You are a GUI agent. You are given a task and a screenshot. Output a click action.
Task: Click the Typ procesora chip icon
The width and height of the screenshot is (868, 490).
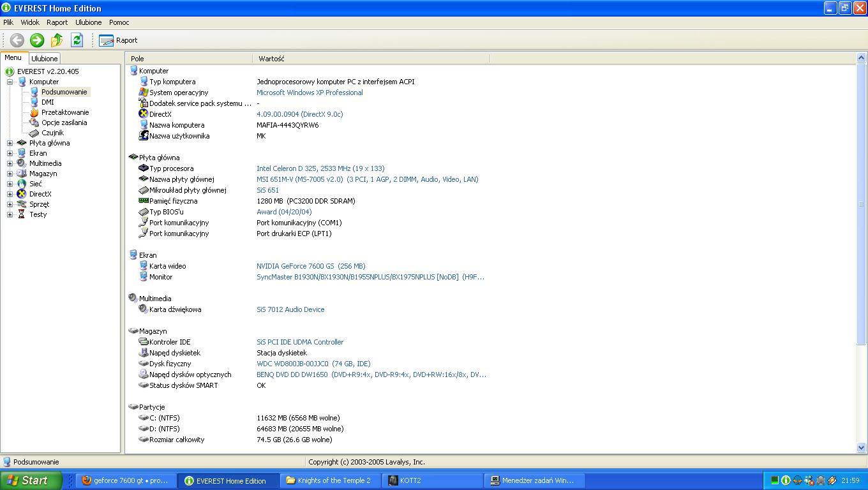(x=144, y=168)
